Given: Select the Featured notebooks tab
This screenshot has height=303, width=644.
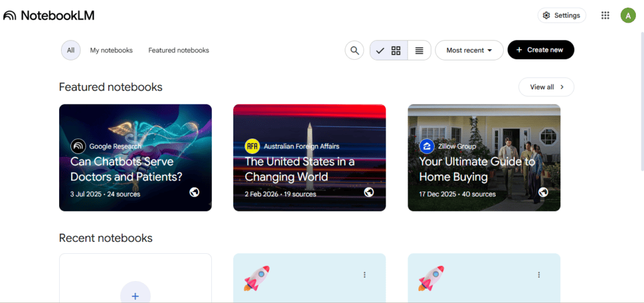Looking at the screenshot, I should pyautogui.click(x=179, y=50).
